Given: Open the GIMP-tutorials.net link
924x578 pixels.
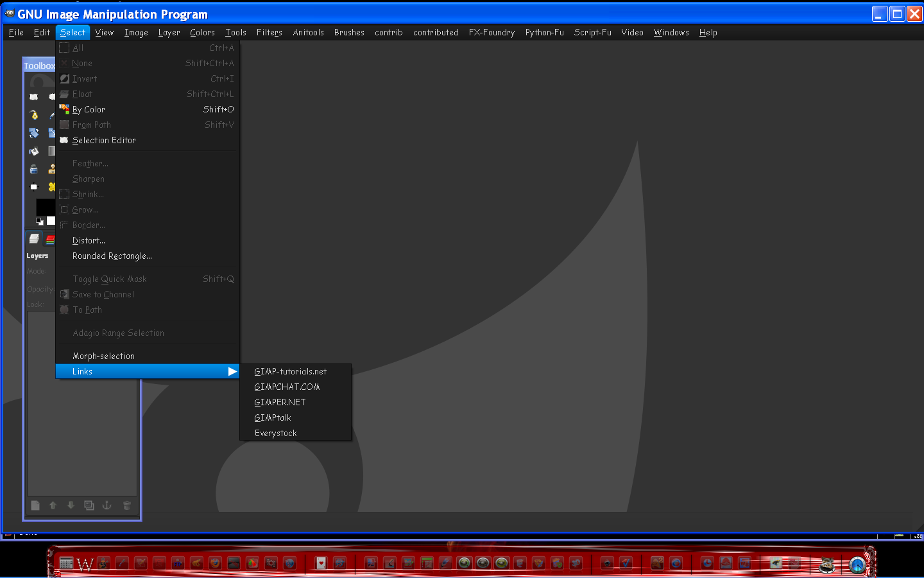Looking at the screenshot, I should pos(296,371).
